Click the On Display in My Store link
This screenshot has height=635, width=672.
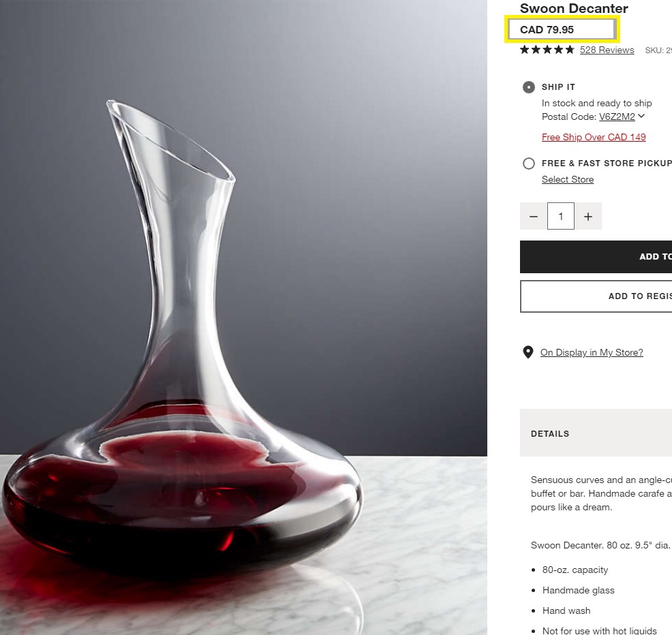click(591, 352)
